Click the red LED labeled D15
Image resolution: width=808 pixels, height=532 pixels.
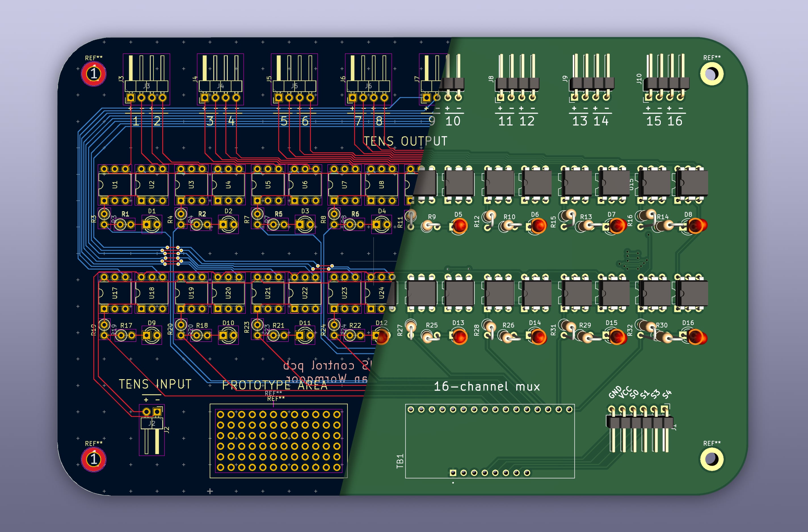coord(618,337)
